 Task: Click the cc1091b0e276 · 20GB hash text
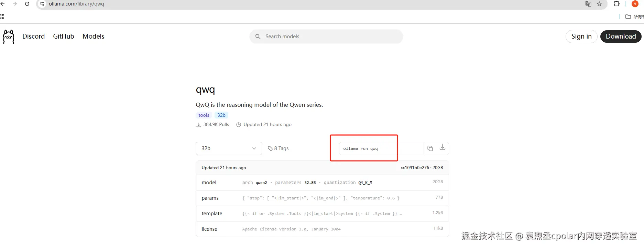422,168
